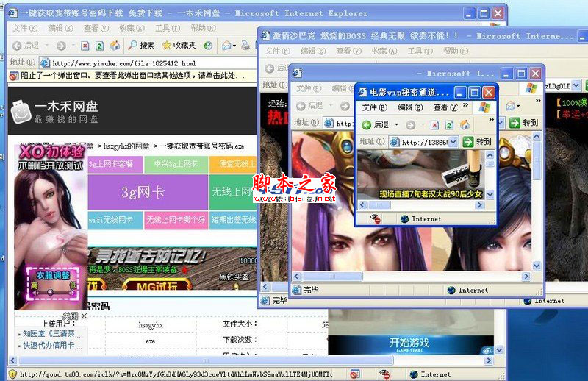Click security shield icon beside good.ta80.com status URL
The image size is (588, 381).
pos(12,374)
